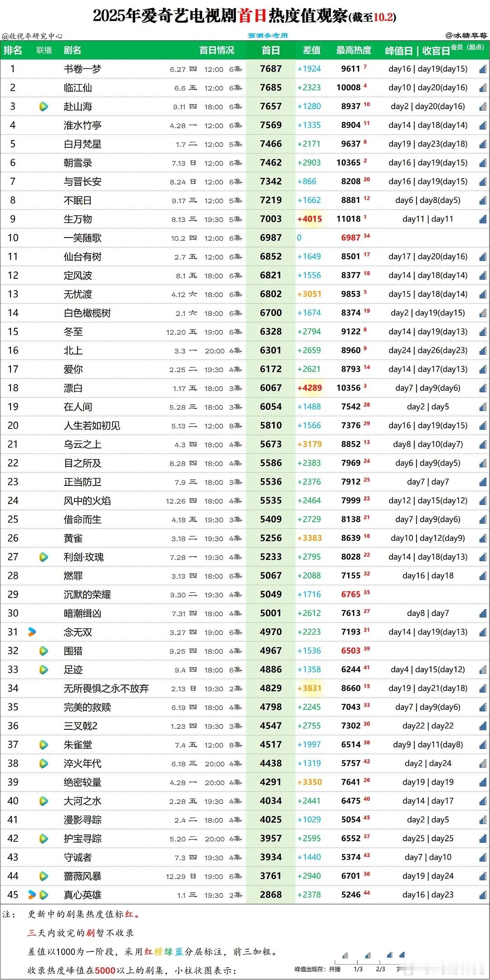Click the first-day heat value 7687
Image resolution: width=490 pixels, height=980 pixels.
pyautogui.click(x=271, y=69)
